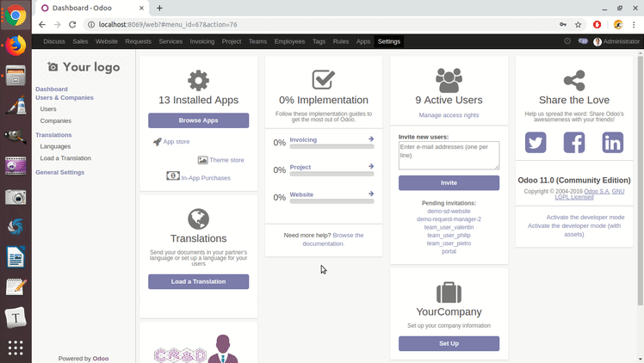The image size is (644, 363).
Task: Open a new browser tab
Action: click(159, 8)
